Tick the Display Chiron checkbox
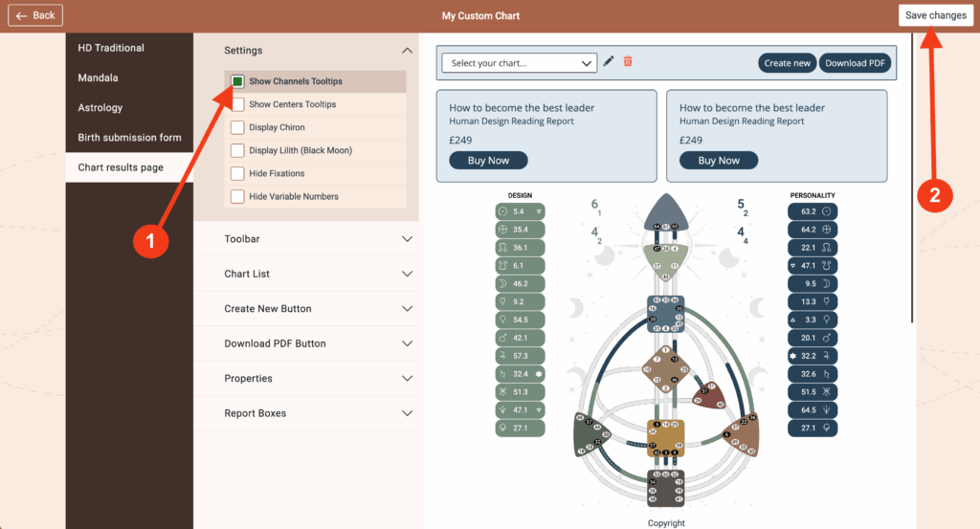Image resolution: width=980 pixels, height=529 pixels. point(237,127)
